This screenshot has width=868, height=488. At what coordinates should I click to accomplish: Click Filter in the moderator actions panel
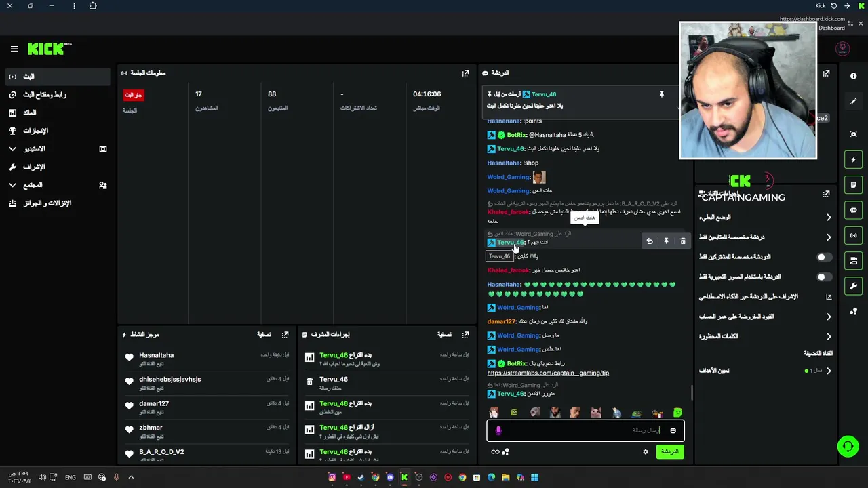click(x=444, y=335)
